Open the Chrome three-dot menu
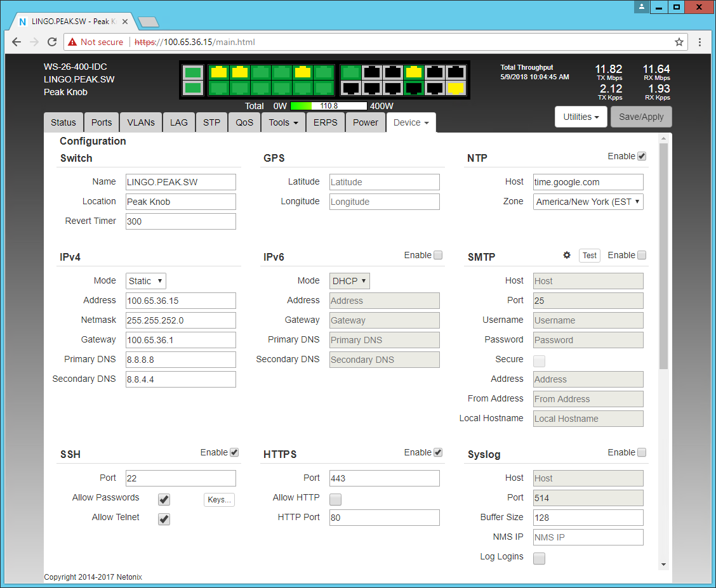Viewport: 716px width, 588px height. [x=699, y=42]
